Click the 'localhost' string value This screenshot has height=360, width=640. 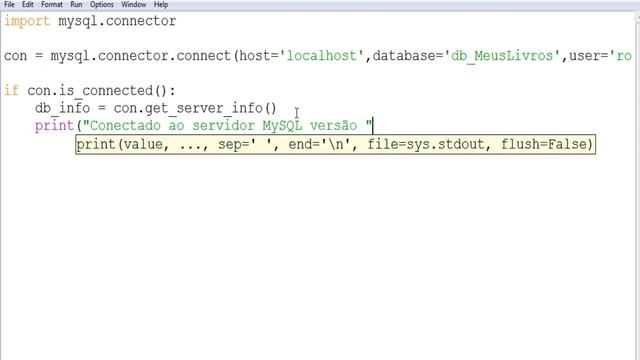(x=322, y=56)
